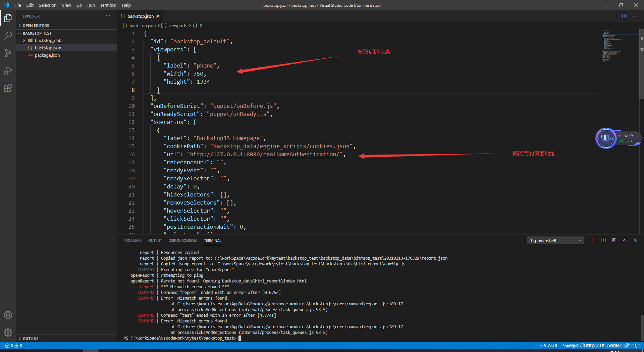644x352 pixels.
Task: Open the Source Control view icon
Action: 8,53
